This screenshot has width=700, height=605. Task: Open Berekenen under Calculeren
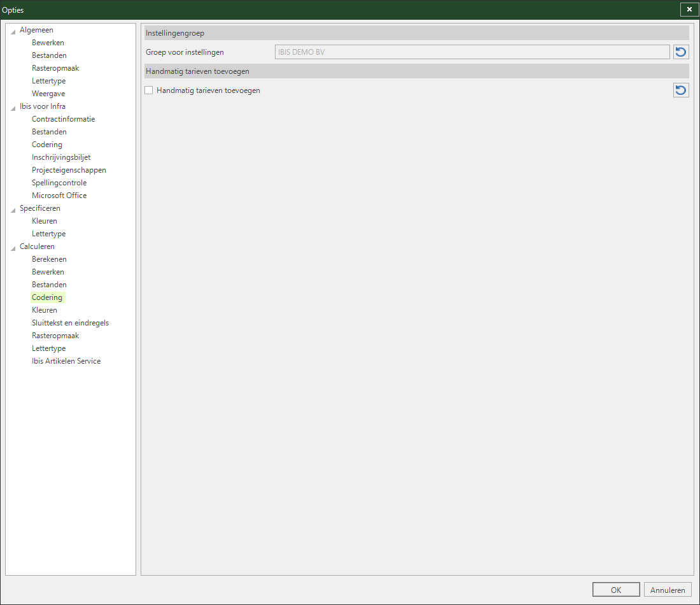tap(49, 259)
